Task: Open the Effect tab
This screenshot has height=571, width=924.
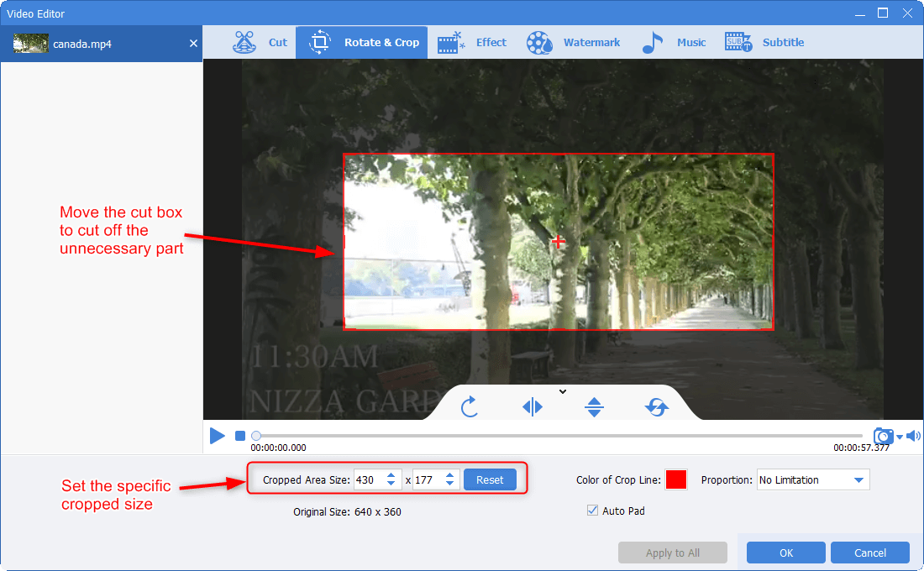Action: tap(471, 43)
